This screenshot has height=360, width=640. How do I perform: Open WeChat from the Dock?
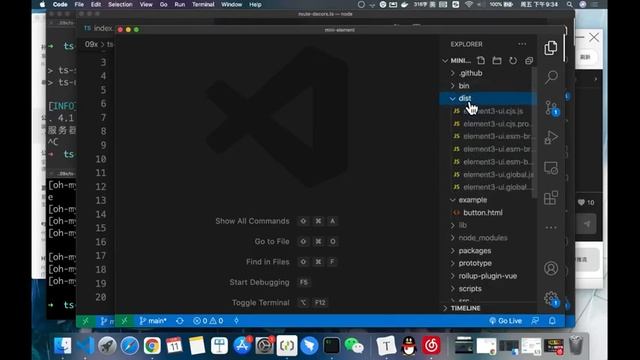[x=353, y=346]
